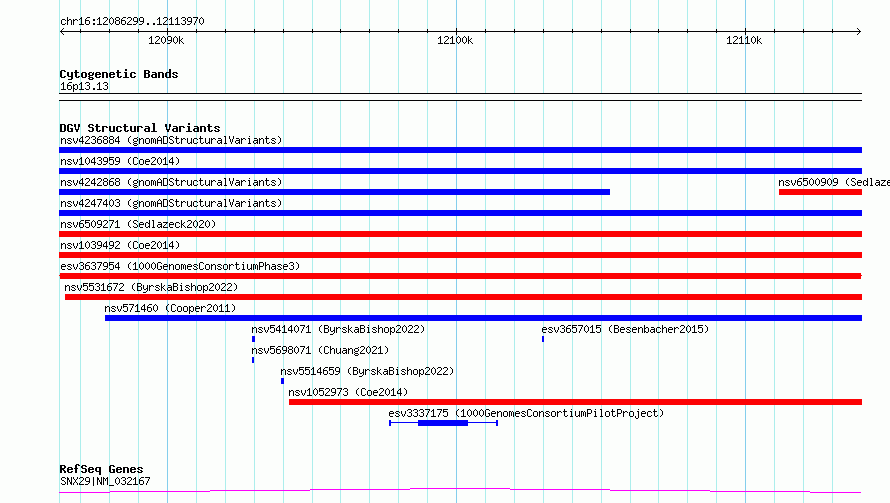Click the nsv4242868 gnomAD variant label

pos(171,182)
